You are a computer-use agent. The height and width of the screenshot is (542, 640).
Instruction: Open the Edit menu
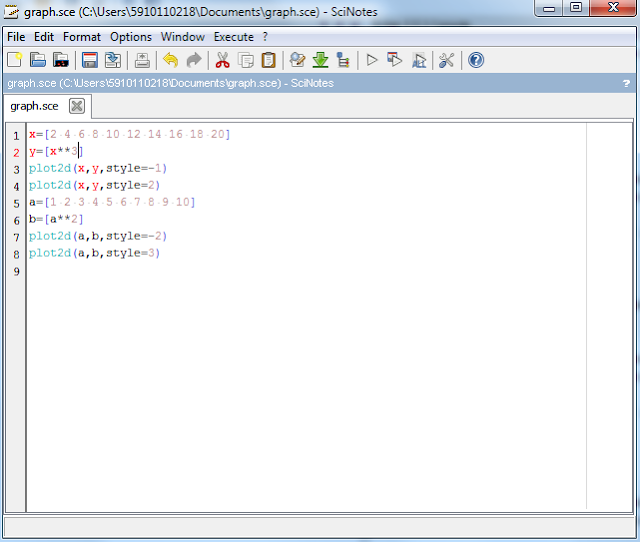coord(44,37)
